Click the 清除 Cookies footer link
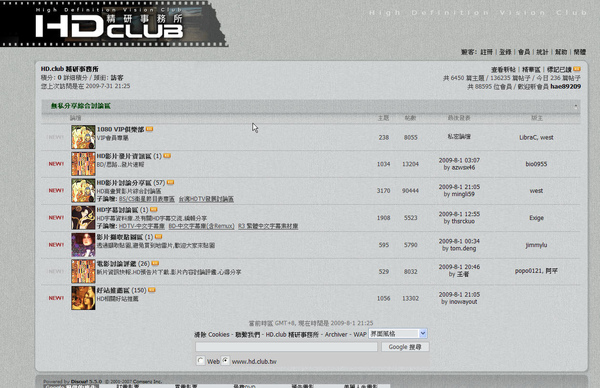The height and width of the screenshot is (388, 600). pos(212,335)
